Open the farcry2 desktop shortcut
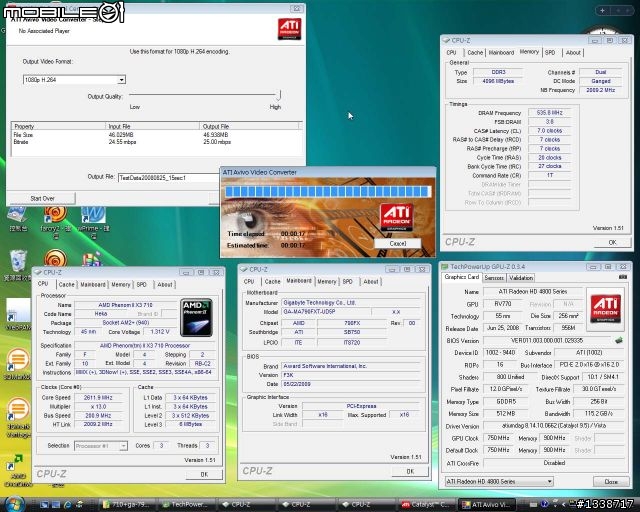Image resolution: width=640 pixels, height=512 pixels. click(x=56, y=223)
